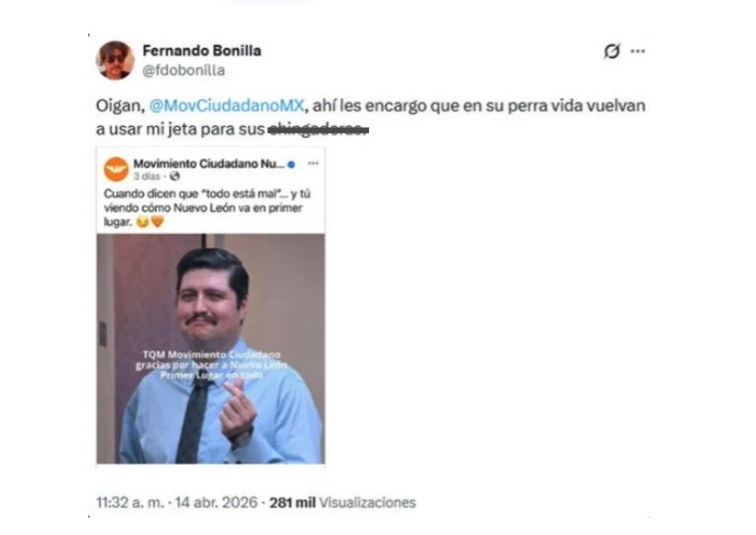The image size is (756, 535).
Task: Click the 281 mil Visualizaciones count
Action: point(342,503)
